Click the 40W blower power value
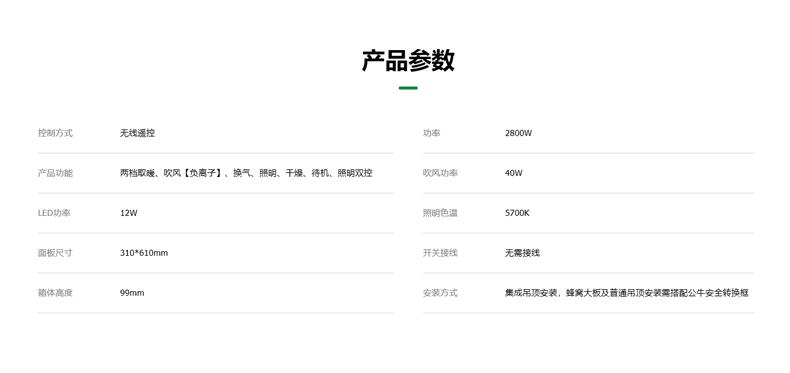Image resolution: width=790 pixels, height=373 pixels. pos(513,173)
